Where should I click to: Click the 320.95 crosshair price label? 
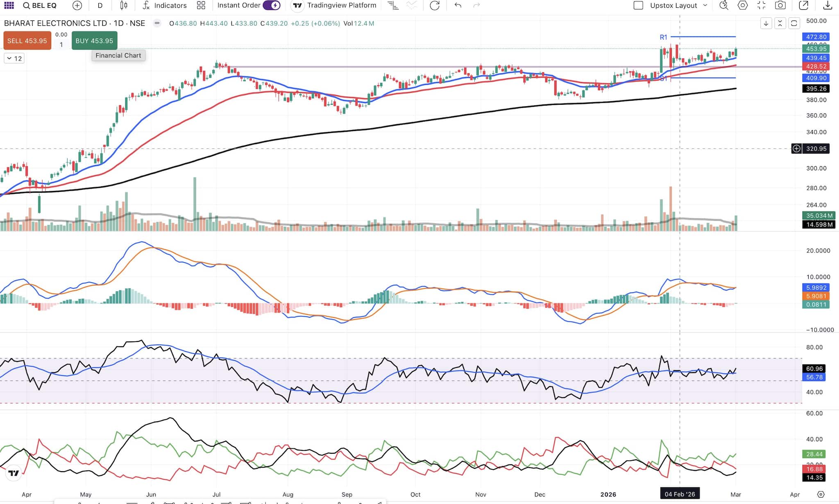(816, 149)
